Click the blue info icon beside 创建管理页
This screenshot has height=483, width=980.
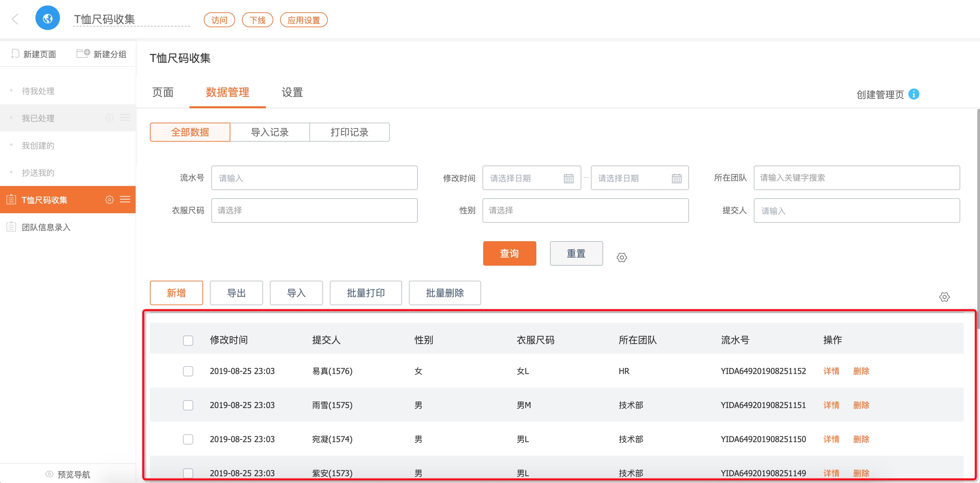[x=914, y=94]
